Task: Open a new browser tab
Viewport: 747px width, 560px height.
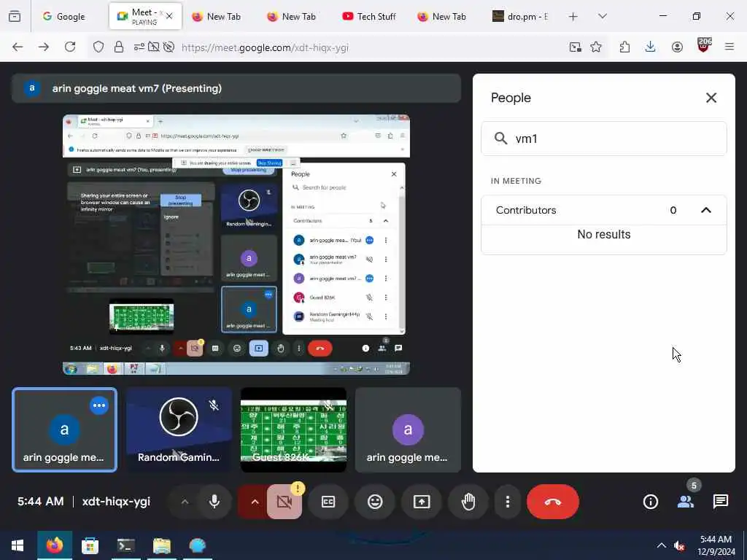Action: [x=573, y=16]
